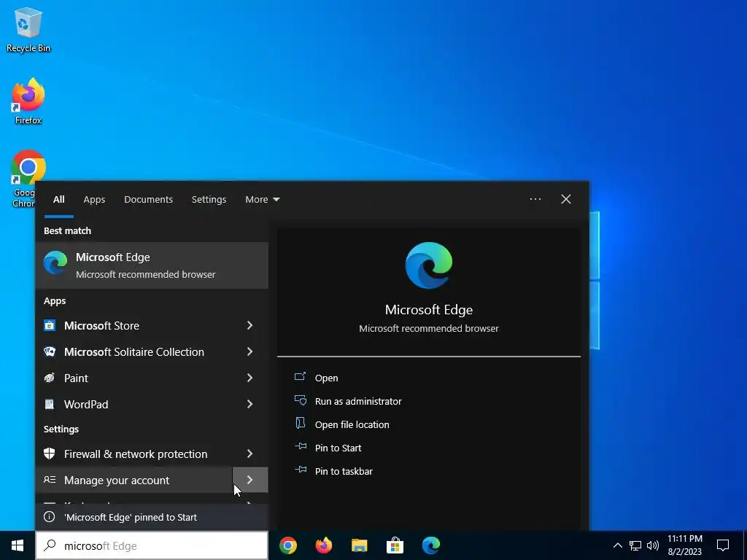Open File Explorer from taskbar

359,545
